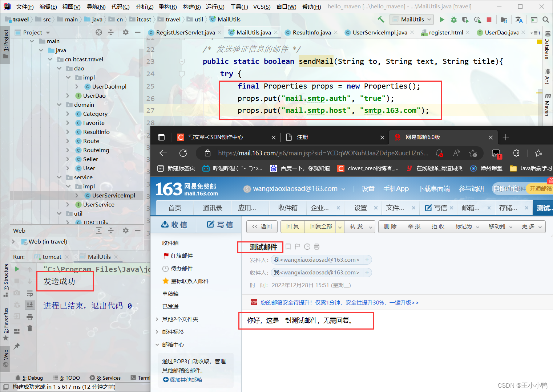Stop the running process in toolbar
The image size is (553, 392).
coord(489,20)
